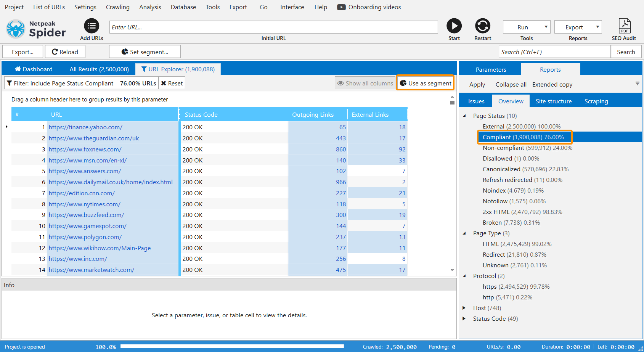Sort by Status Code column header
644x352 pixels.
[x=234, y=114]
